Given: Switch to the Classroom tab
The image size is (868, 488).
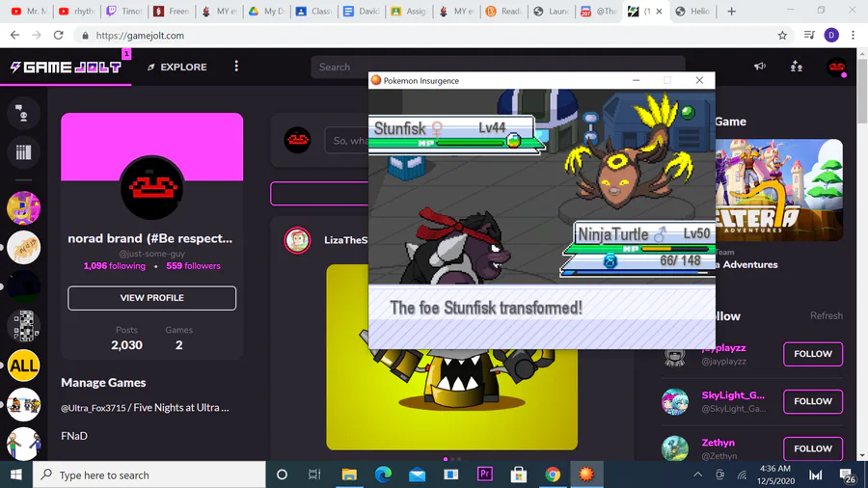Looking at the screenshot, I should point(313,11).
